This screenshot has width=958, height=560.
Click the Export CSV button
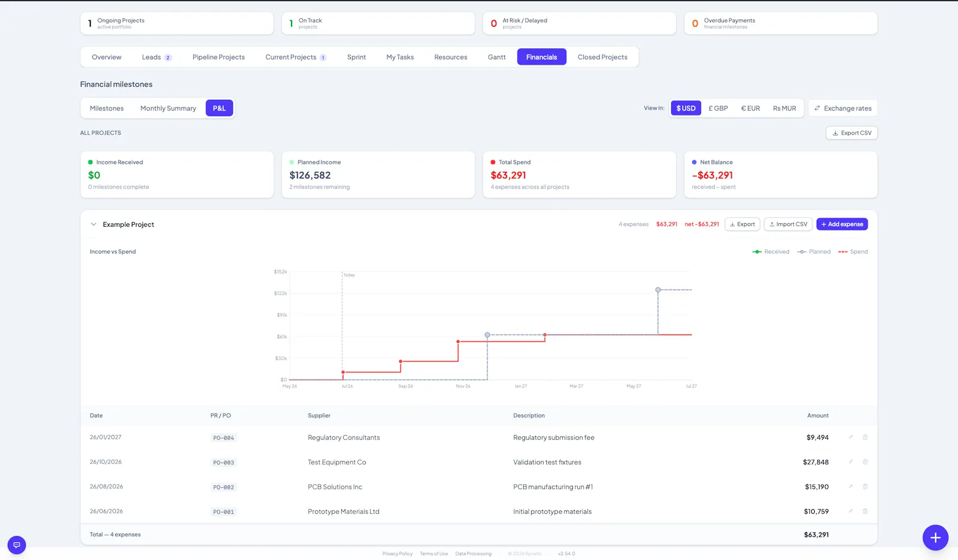[851, 133]
